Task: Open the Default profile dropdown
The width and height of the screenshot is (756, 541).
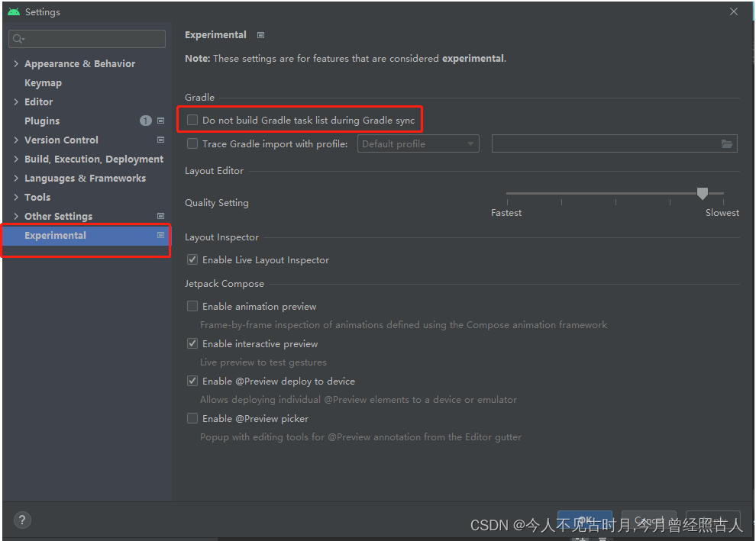Action: tap(418, 143)
